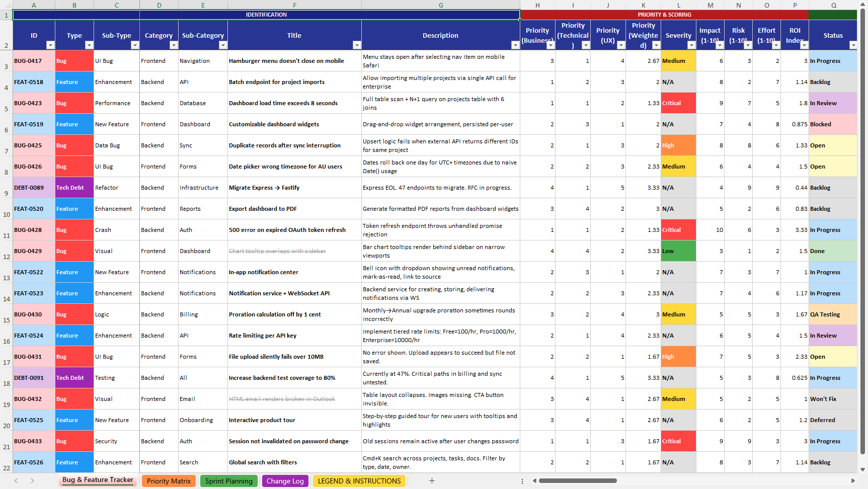
Task: Click the vertical scrollbar up arrow
Action: coord(863,4)
